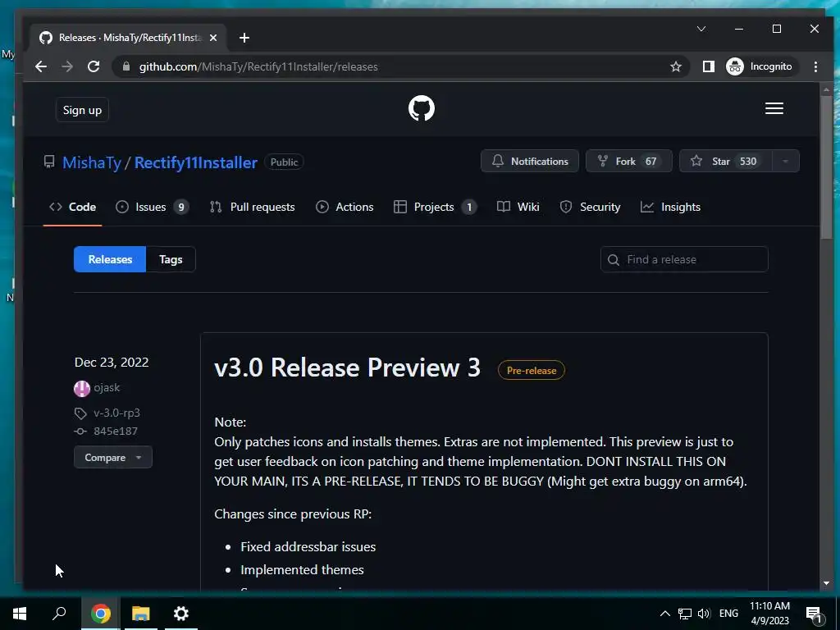Open the hamburger navigation menu
This screenshot has width=840, height=630.
coord(774,109)
